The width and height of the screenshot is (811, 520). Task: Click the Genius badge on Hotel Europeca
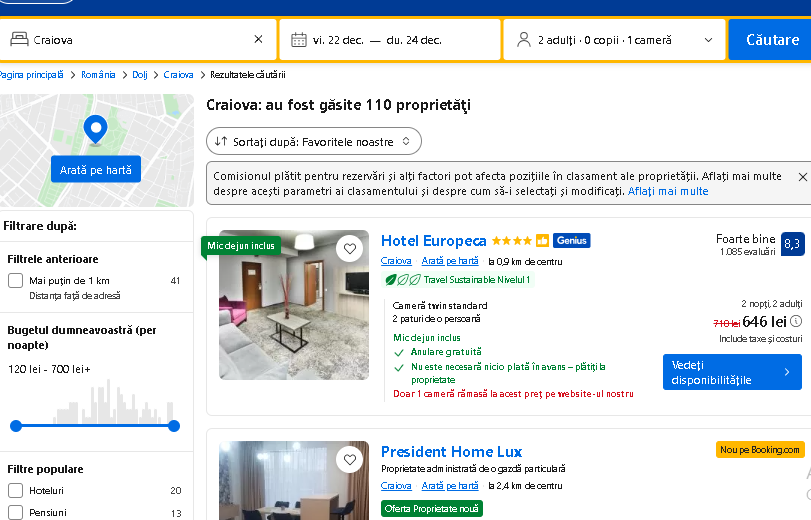click(572, 241)
